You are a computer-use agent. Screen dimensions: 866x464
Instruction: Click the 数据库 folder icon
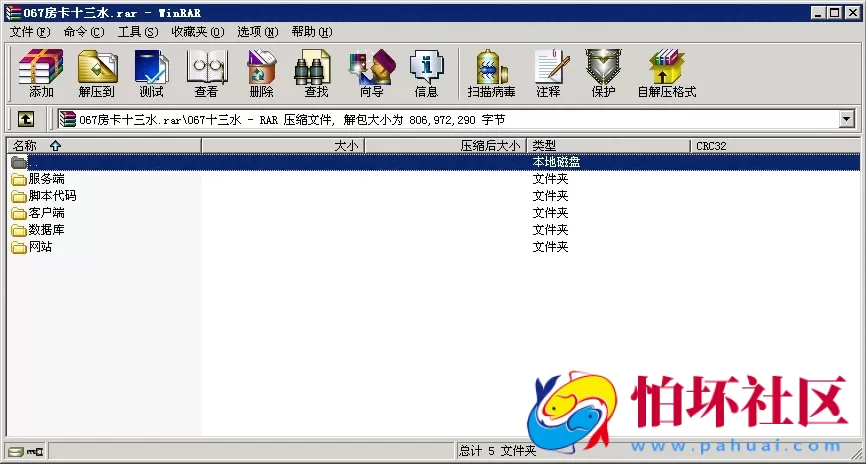click(x=19, y=230)
